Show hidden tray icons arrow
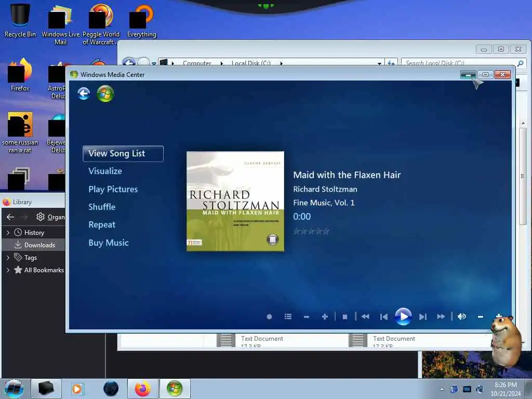This screenshot has height=399, width=532. [x=442, y=389]
